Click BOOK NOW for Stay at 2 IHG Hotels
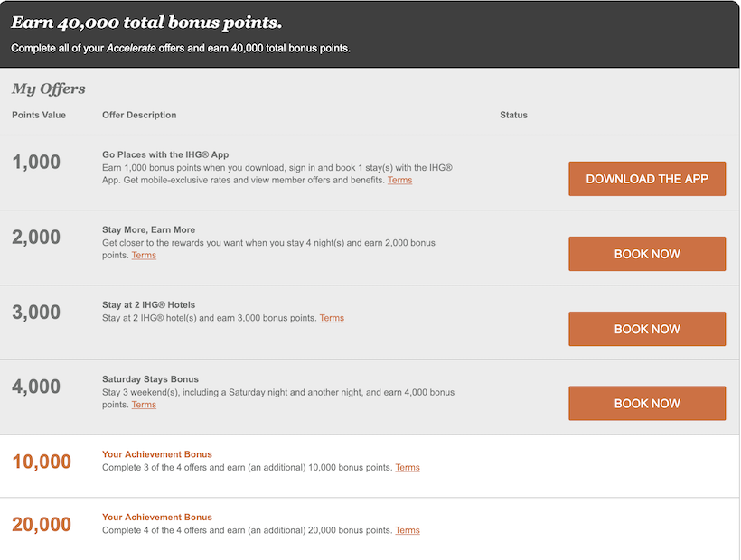 tap(647, 329)
